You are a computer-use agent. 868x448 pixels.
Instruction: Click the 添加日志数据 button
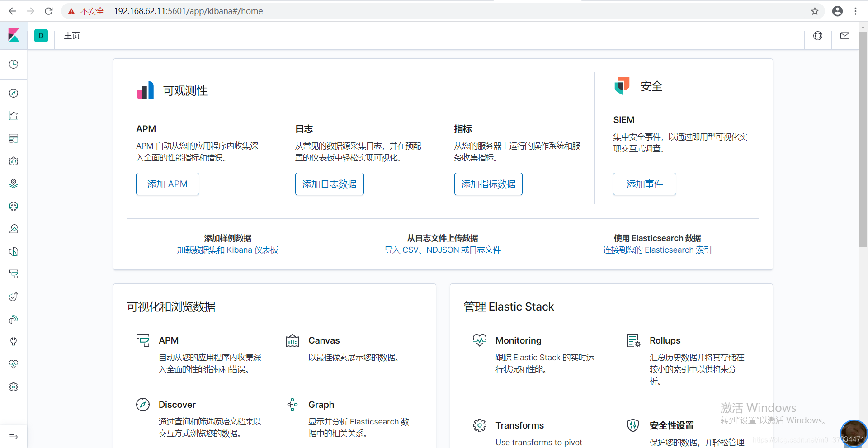point(330,184)
